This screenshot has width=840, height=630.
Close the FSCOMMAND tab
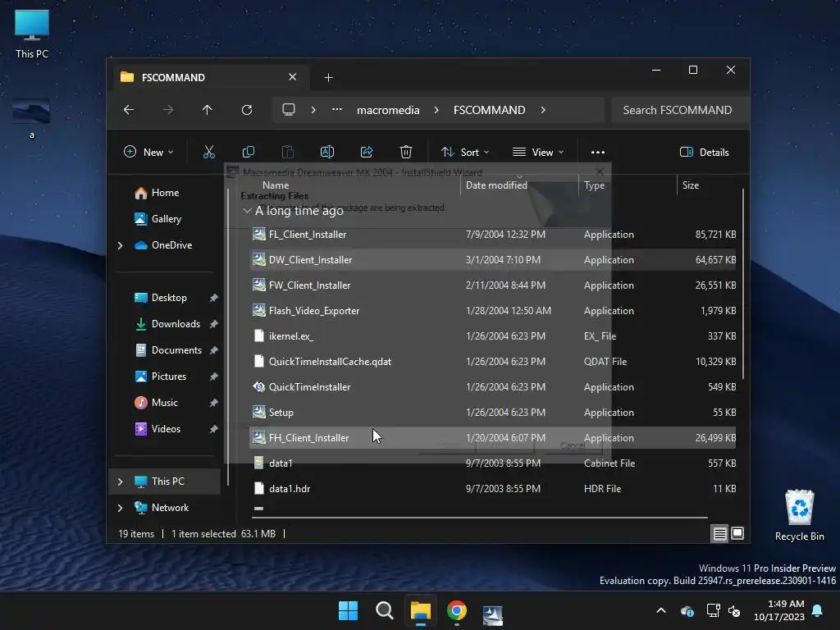point(293,77)
